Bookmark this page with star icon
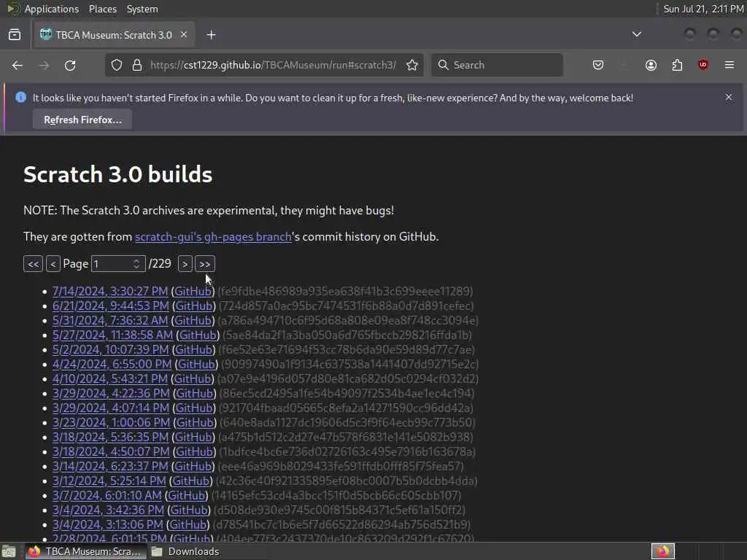 tap(412, 65)
